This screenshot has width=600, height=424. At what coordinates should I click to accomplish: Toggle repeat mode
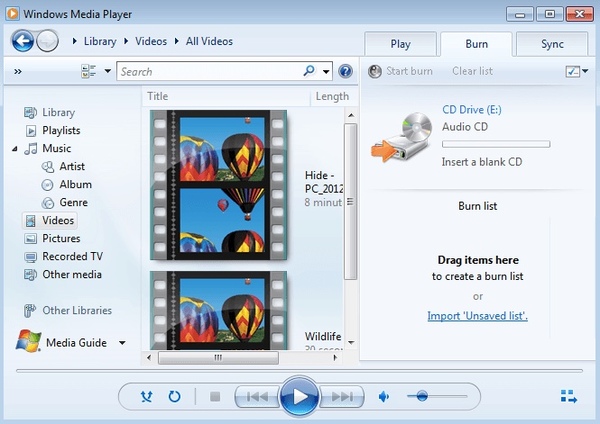(174, 396)
